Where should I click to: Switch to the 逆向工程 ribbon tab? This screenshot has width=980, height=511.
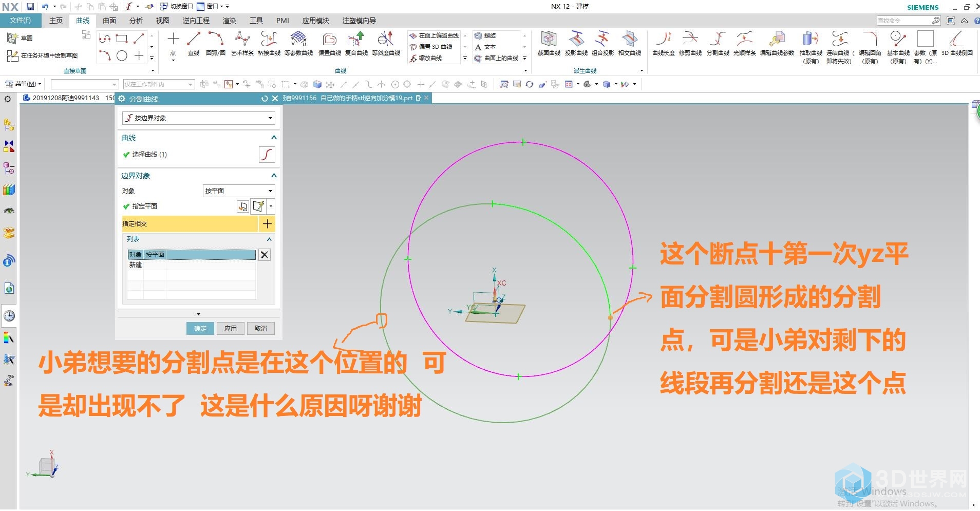pos(196,21)
